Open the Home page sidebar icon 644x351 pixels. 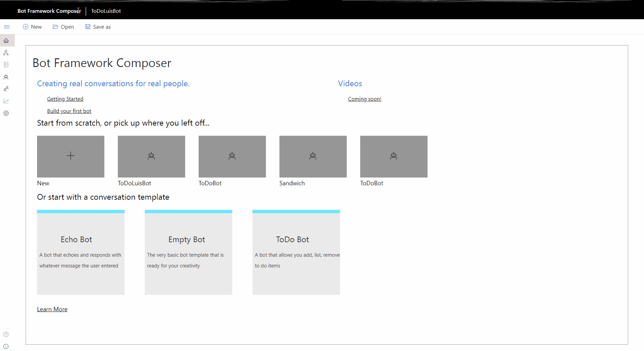pyautogui.click(x=6, y=40)
